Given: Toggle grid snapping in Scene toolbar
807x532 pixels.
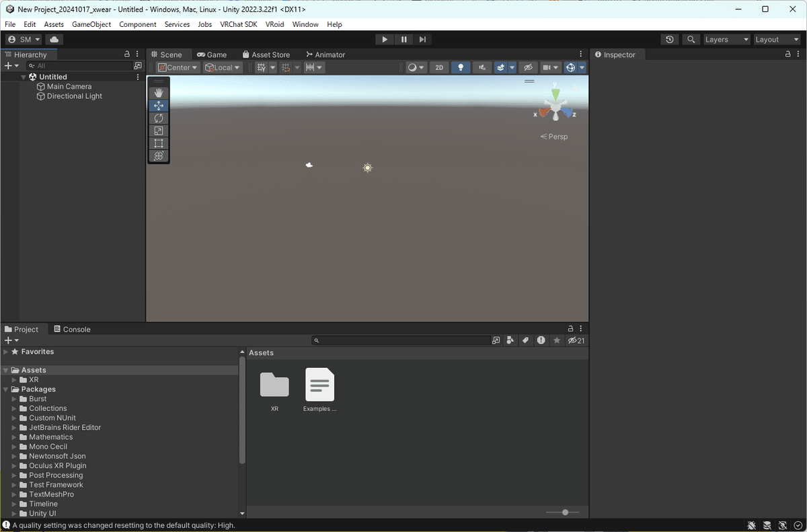Looking at the screenshot, I should [286, 67].
